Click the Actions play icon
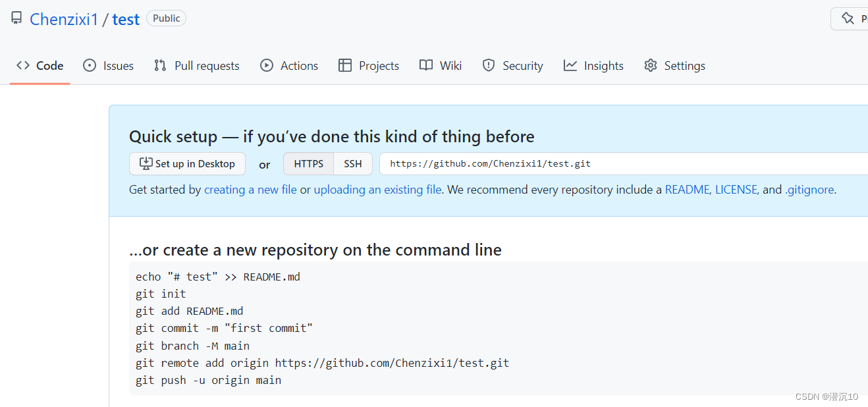 267,65
